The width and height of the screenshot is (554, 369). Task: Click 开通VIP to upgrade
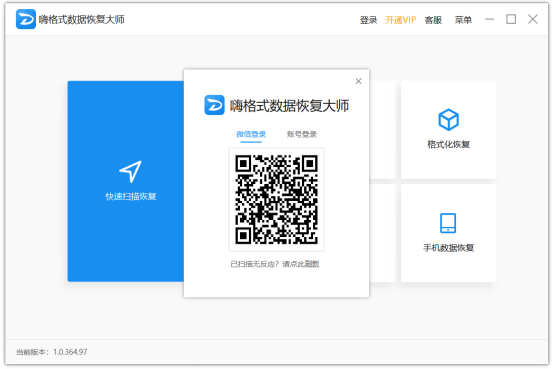[401, 20]
